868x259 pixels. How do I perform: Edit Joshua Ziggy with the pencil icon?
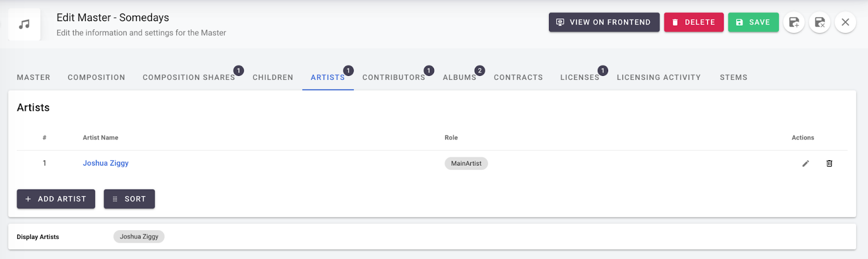(x=806, y=163)
